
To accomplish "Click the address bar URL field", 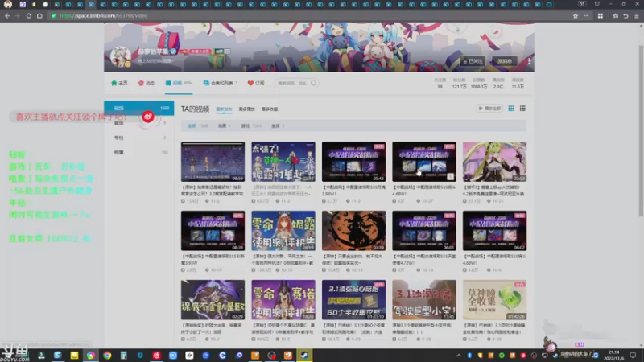I will tap(308, 15).
